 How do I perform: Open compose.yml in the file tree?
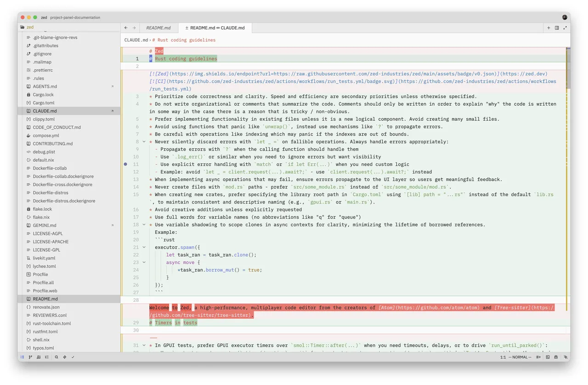69,136
